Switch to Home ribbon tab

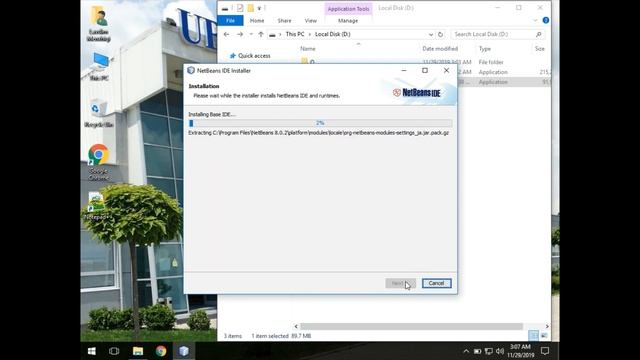[x=257, y=20]
